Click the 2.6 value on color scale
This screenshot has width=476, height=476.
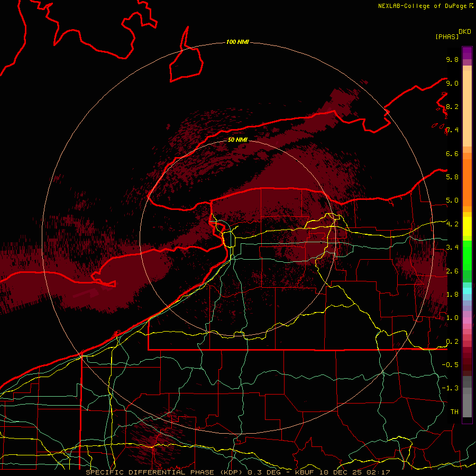coord(452,271)
